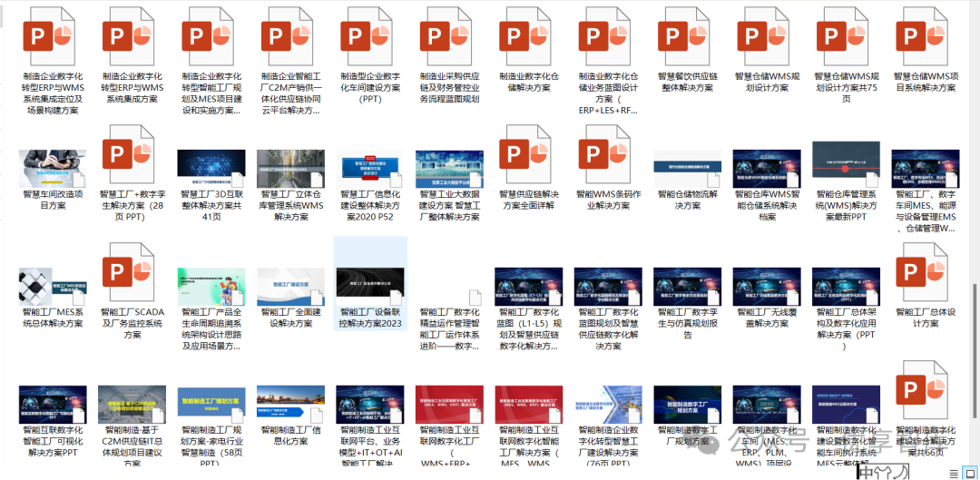Select thumbnail of 智能制造工业互联网平台、业务模型+IT+OT+AI
Viewport: 980px width, 480px height.
pyautogui.click(x=370, y=405)
